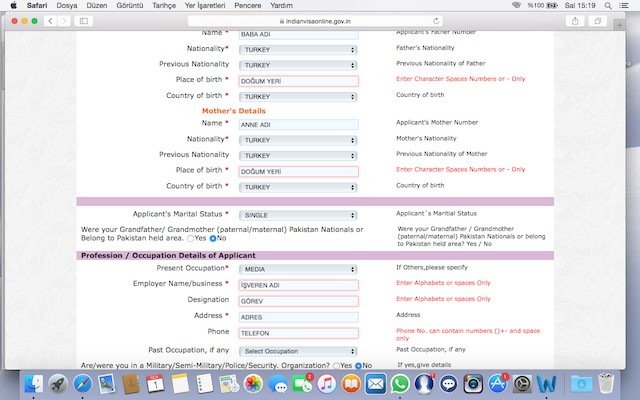The height and width of the screenshot is (400, 640).
Task: Open mother's Previous Nationality dropdown
Action: tap(298, 156)
